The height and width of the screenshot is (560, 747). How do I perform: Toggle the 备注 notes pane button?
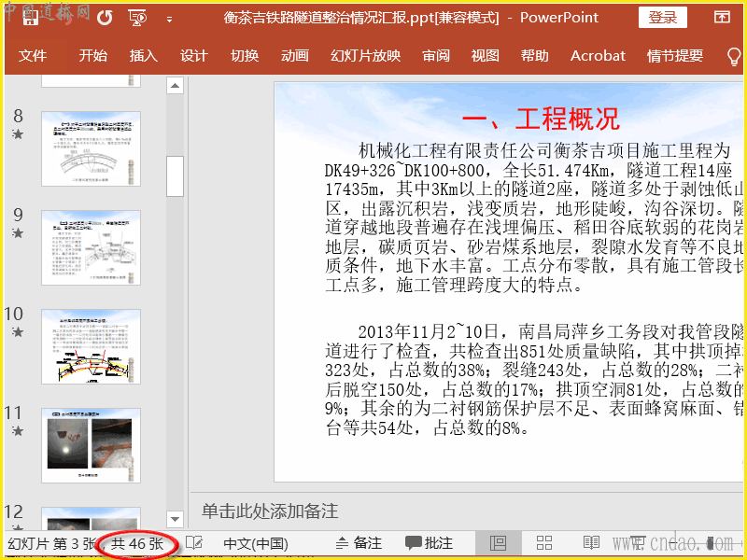359,543
